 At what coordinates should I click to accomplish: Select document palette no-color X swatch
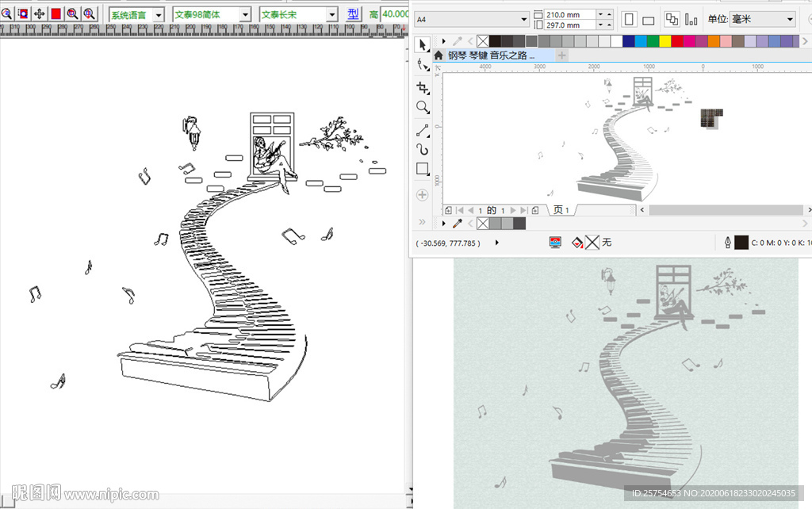pos(483,223)
